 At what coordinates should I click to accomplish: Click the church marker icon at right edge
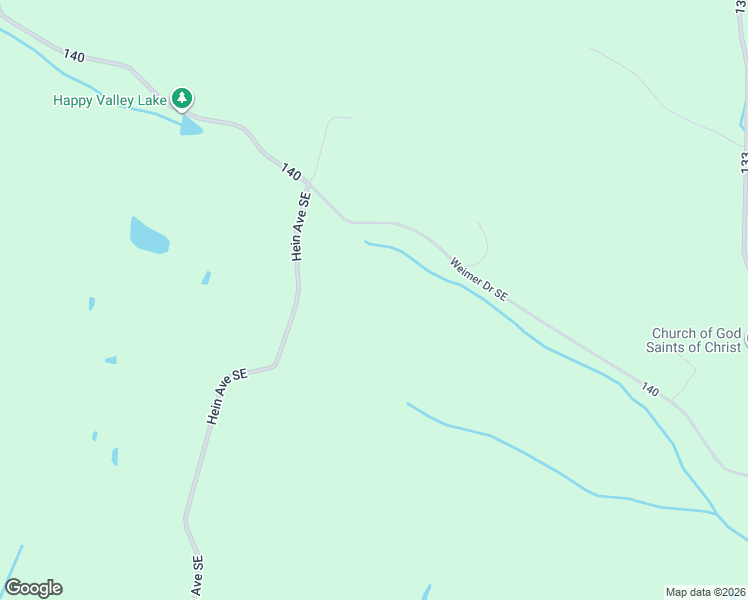[x=746, y=339]
